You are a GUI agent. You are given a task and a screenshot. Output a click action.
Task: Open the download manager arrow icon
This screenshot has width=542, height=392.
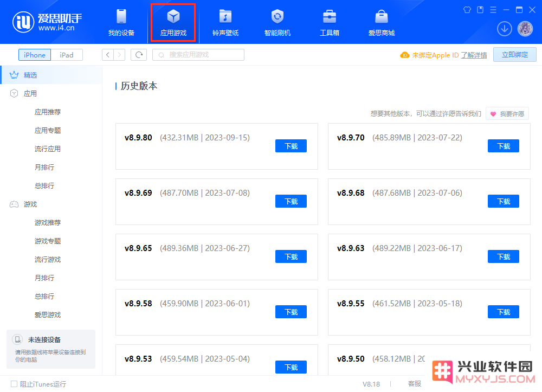click(504, 29)
